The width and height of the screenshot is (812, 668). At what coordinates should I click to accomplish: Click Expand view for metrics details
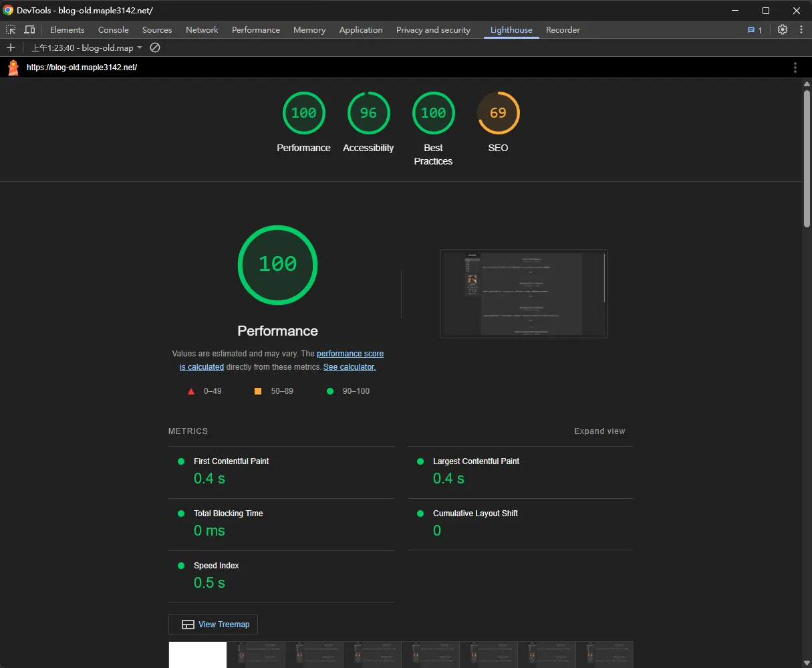tap(599, 431)
